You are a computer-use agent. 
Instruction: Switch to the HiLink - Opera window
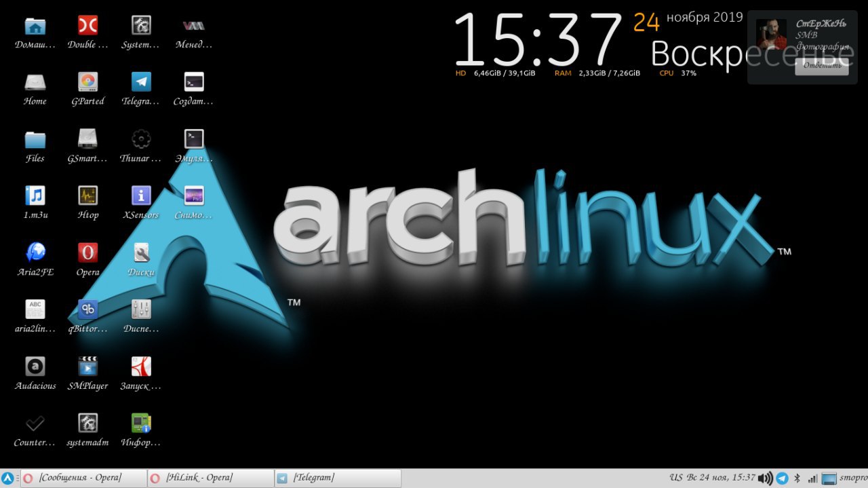click(210, 478)
